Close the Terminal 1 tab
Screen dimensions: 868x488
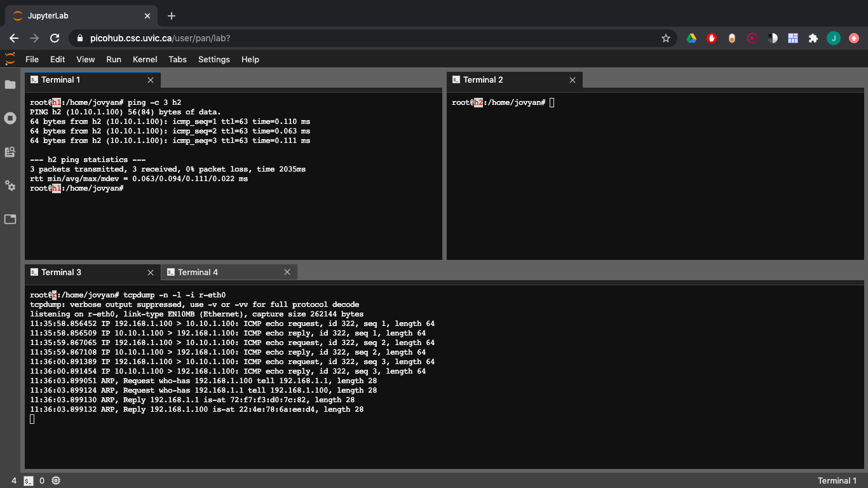click(151, 80)
